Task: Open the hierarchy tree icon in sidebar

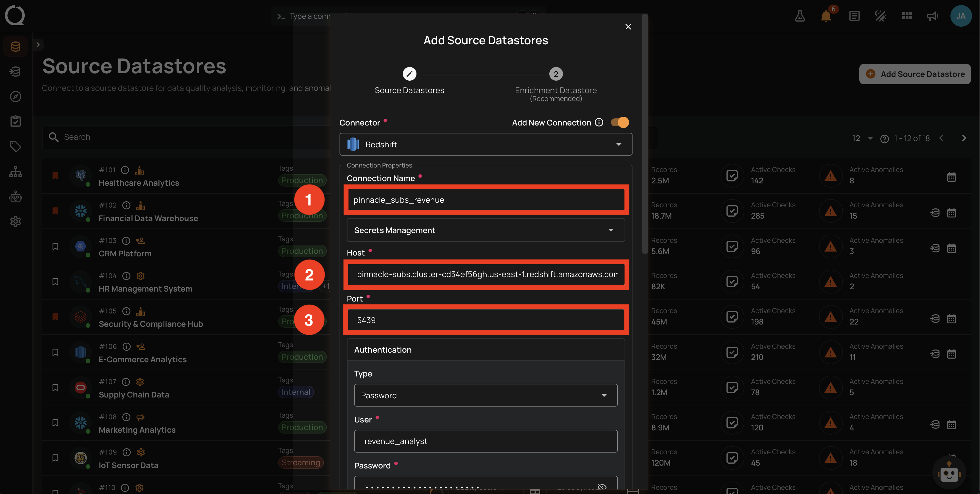Action: coord(16,172)
